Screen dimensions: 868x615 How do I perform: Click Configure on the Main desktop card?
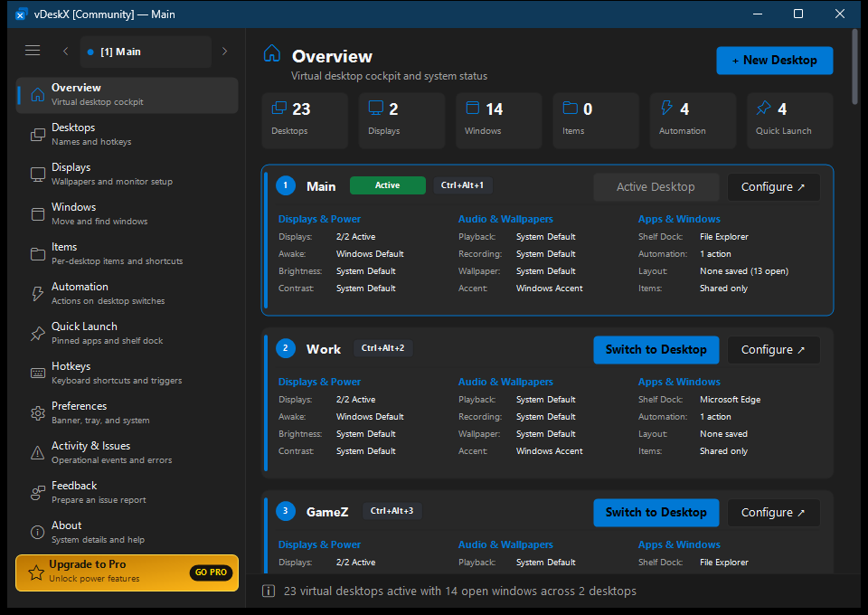click(773, 187)
